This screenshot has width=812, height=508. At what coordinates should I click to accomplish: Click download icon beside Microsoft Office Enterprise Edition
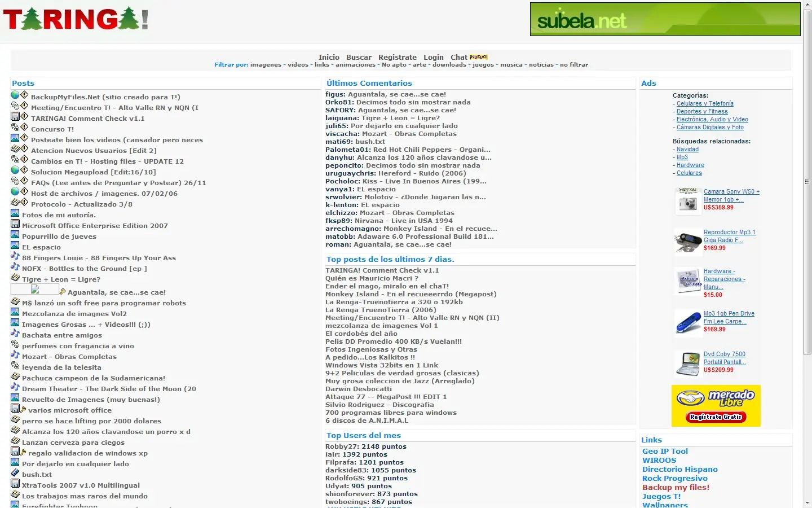[x=15, y=224]
